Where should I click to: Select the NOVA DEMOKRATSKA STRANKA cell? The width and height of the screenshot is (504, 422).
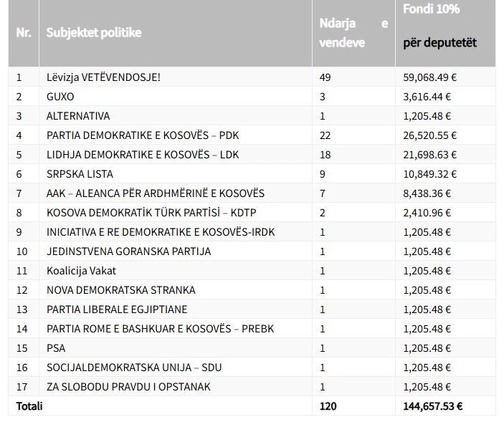tap(121, 290)
